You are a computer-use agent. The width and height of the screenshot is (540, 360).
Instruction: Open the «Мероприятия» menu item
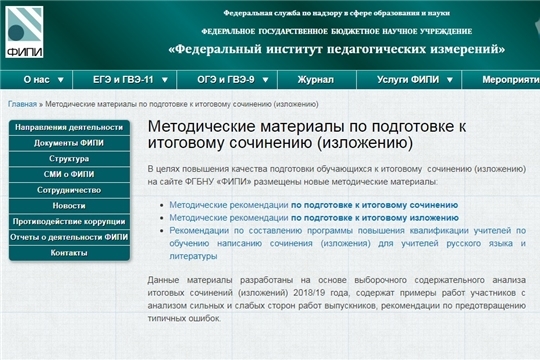pyautogui.click(x=511, y=80)
